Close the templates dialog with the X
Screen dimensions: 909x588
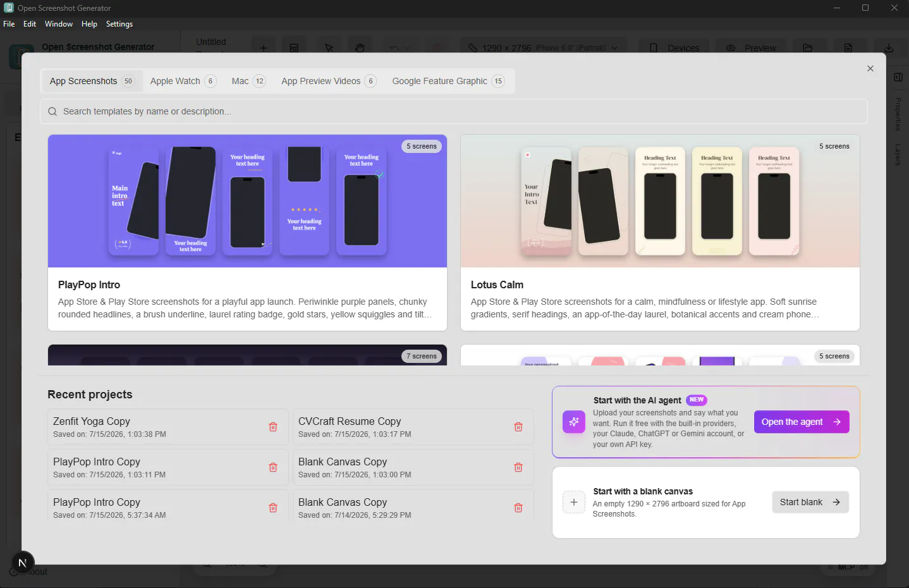point(870,68)
